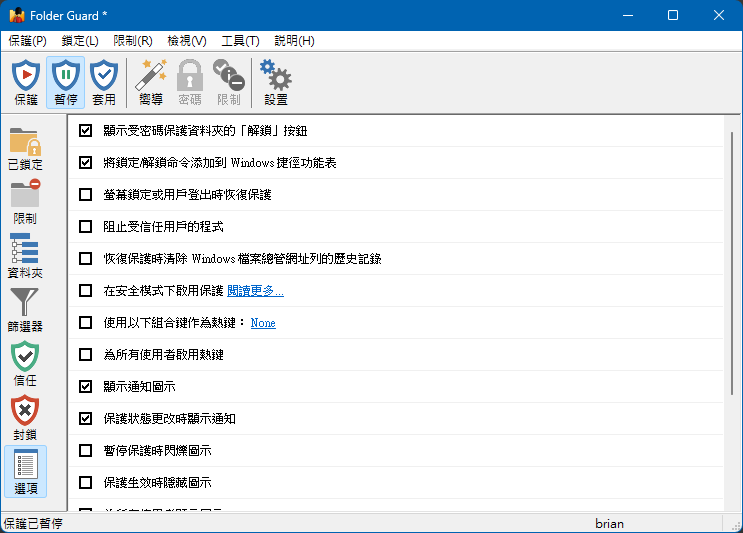The width and height of the screenshot is (743, 533).
Task: Check 暫停保護時閃爍圖示 option
Action: (x=85, y=450)
